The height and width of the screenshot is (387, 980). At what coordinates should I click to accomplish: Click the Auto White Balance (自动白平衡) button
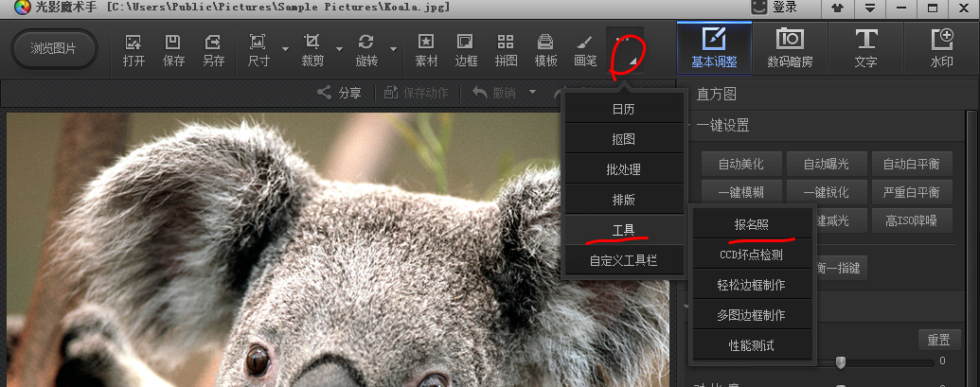[x=911, y=164]
